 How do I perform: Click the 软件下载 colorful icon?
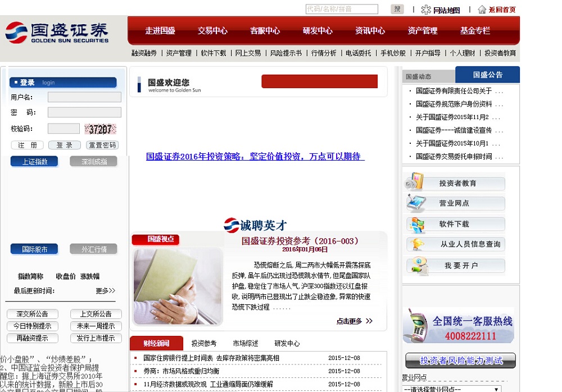[418, 225]
